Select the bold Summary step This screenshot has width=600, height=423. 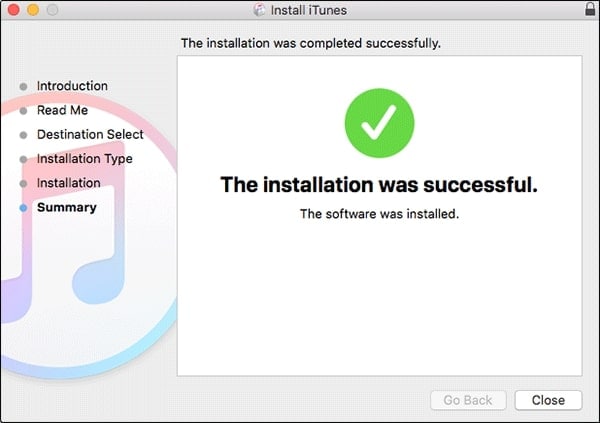pos(66,208)
